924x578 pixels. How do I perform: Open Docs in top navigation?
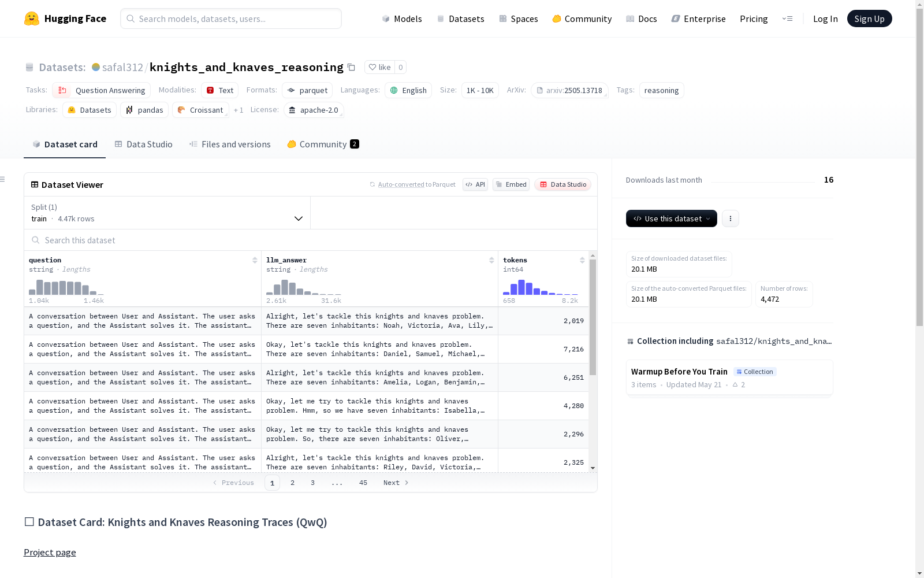(642, 18)
